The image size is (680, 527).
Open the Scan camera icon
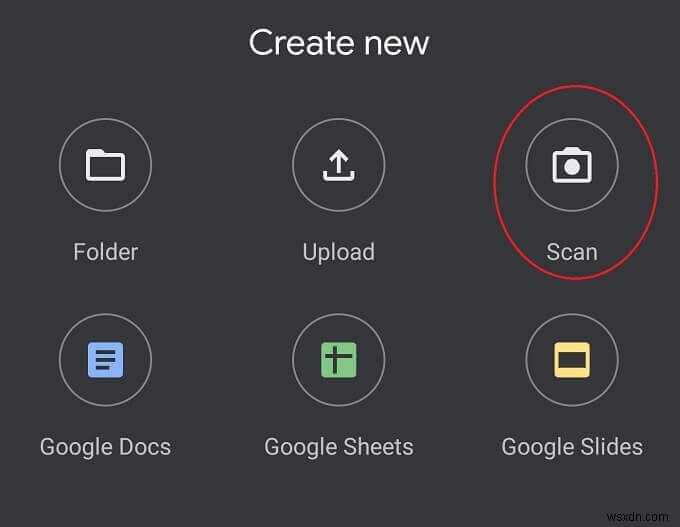click(x=572, y=165)
